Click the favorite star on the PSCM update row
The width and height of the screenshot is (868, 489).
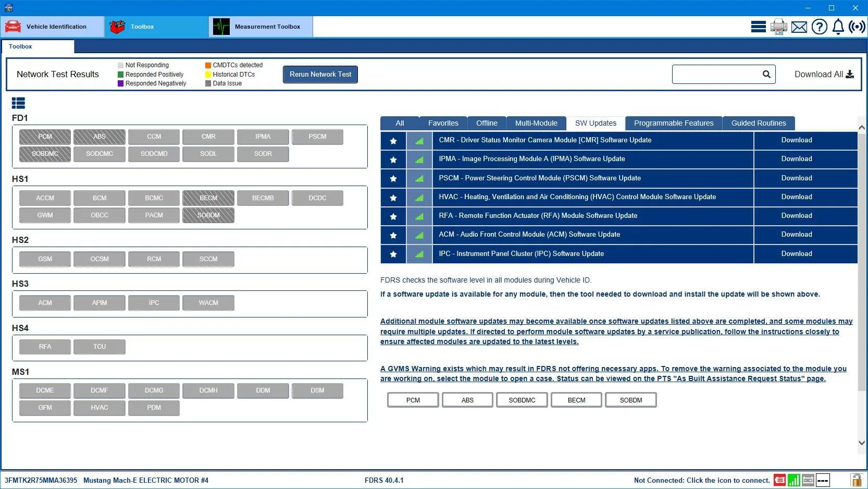pyautogui.click(x=393, y=178)
